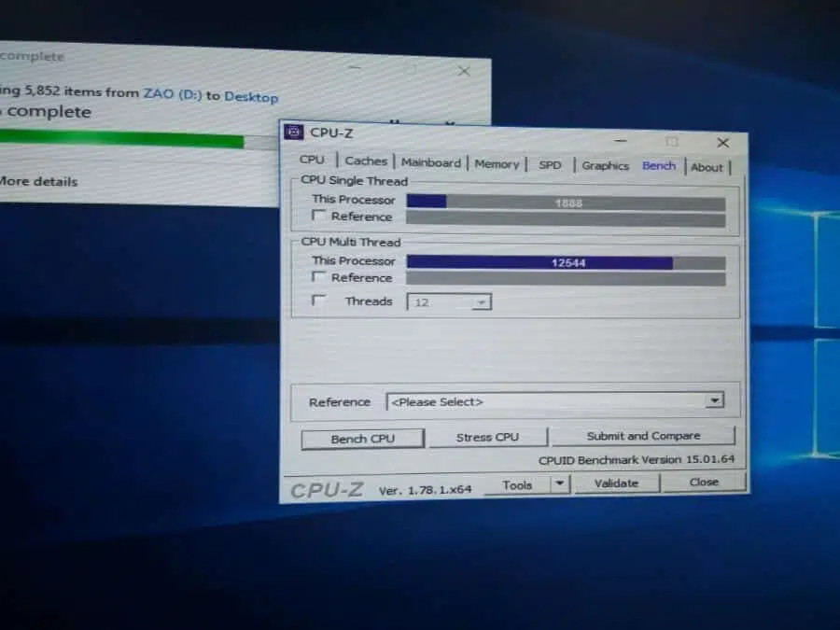Open the Threads count dropdown showing 12
This screenshot has height=630, width=840.
tap(449, 302)
